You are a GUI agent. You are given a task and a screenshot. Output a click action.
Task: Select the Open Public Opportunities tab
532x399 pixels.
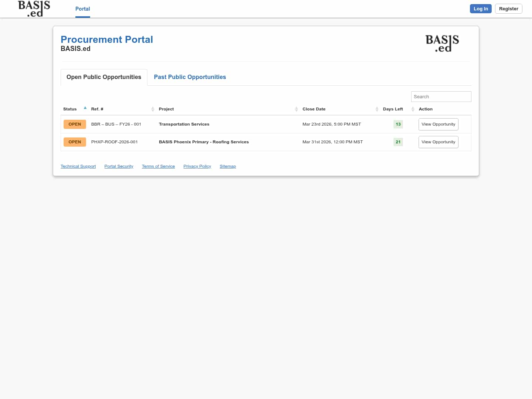(x=104, y=77)
